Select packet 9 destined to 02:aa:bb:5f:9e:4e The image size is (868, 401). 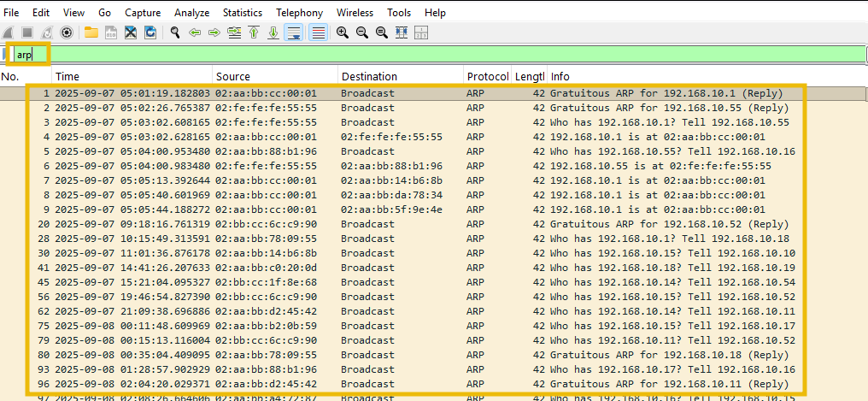click(x=434, y=209)
